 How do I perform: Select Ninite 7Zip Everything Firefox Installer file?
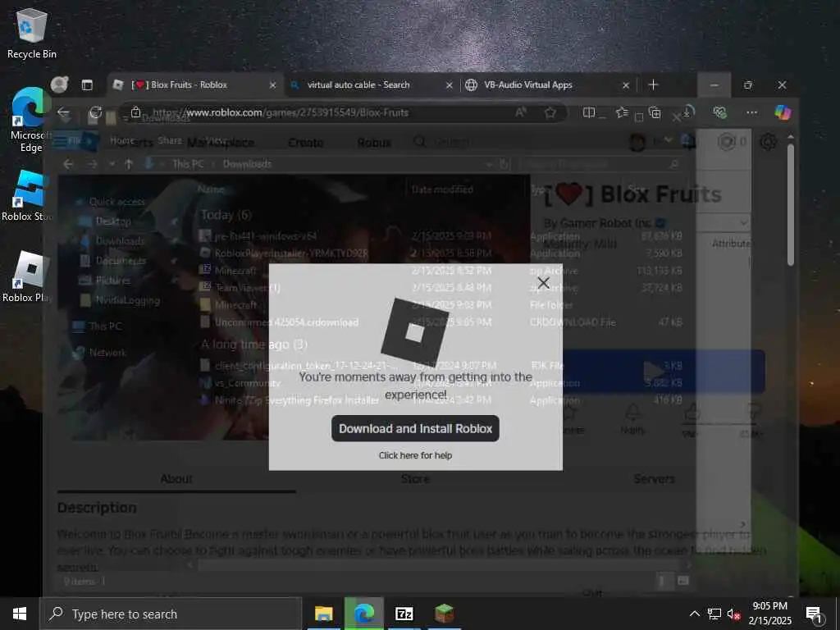[x=297, y=400]
